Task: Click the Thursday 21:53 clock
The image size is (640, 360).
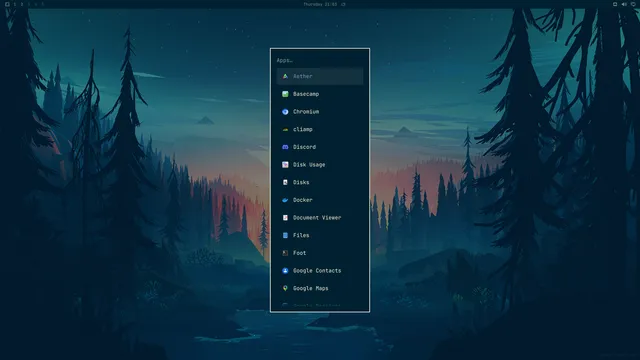Action: 320,4
